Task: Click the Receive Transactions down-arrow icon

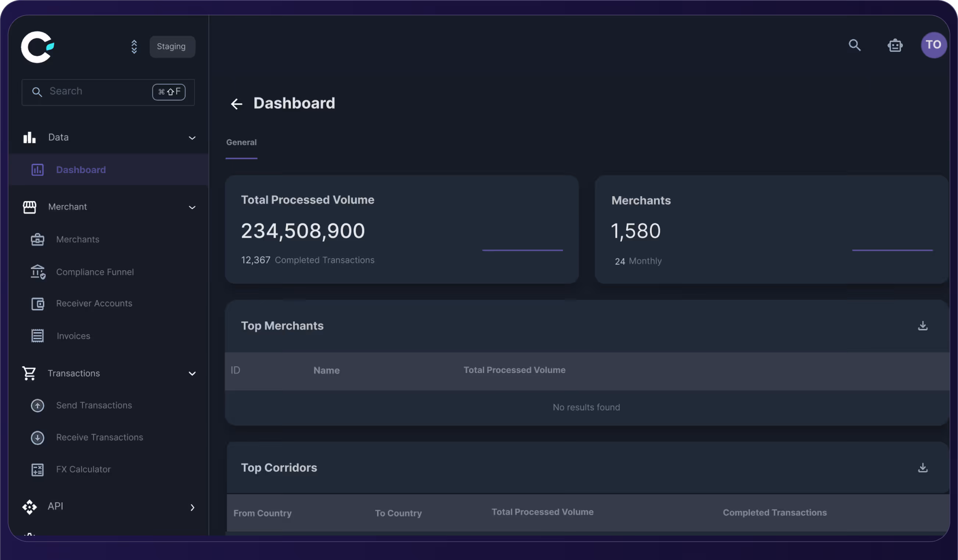Action: pos(37,438)
